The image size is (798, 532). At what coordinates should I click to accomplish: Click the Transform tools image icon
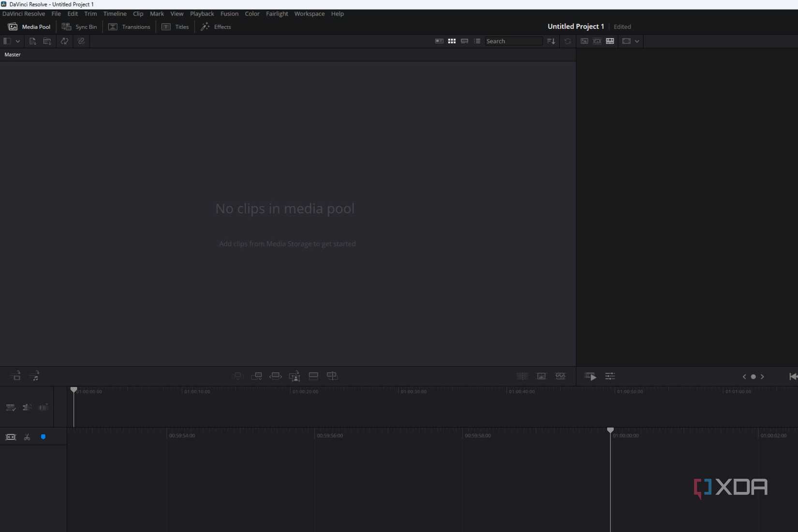click(x=541, y=376)
